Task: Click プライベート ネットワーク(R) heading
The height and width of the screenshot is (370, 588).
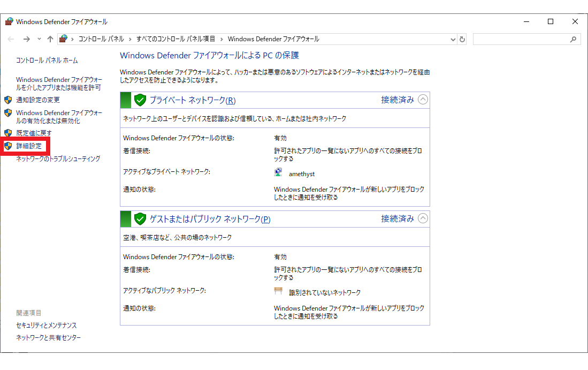Action: coord(193,100)
